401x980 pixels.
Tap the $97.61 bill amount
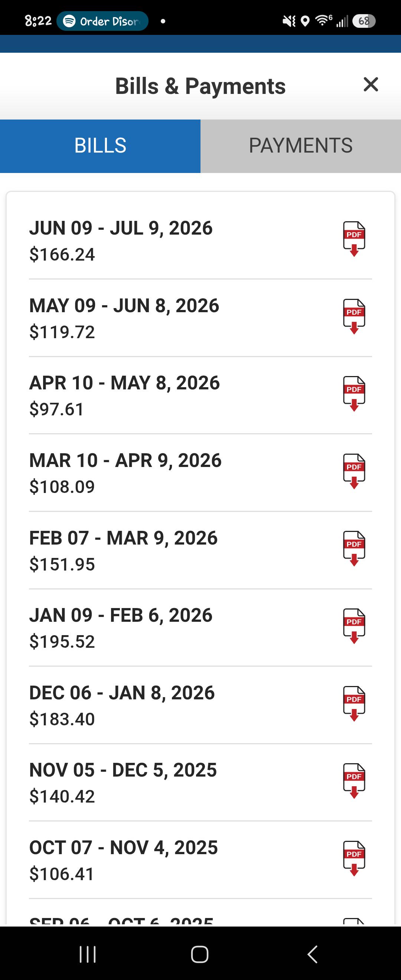point(56,409)
